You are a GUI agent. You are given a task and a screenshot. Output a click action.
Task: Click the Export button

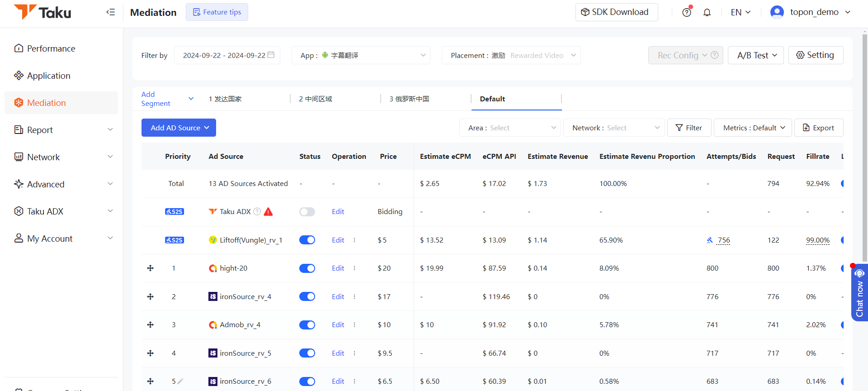click(819, 128)
